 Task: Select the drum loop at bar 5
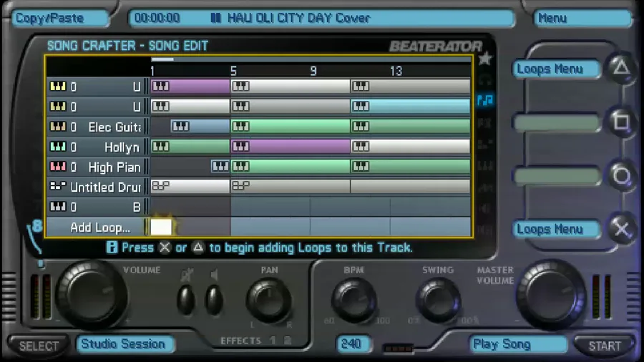[x=291, y=186]
